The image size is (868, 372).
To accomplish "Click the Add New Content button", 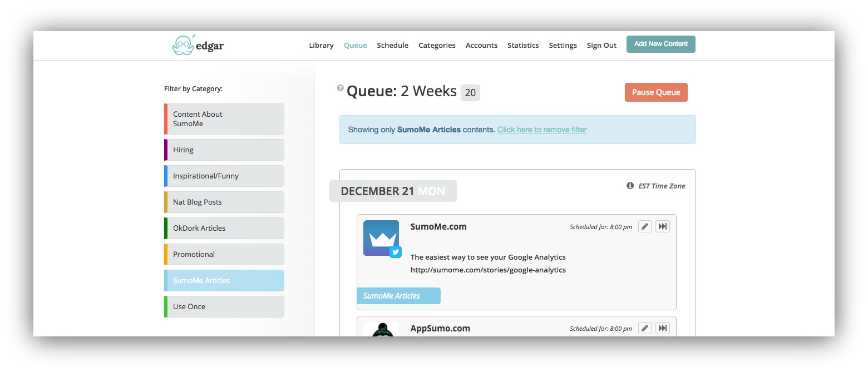I will (661, 44).
